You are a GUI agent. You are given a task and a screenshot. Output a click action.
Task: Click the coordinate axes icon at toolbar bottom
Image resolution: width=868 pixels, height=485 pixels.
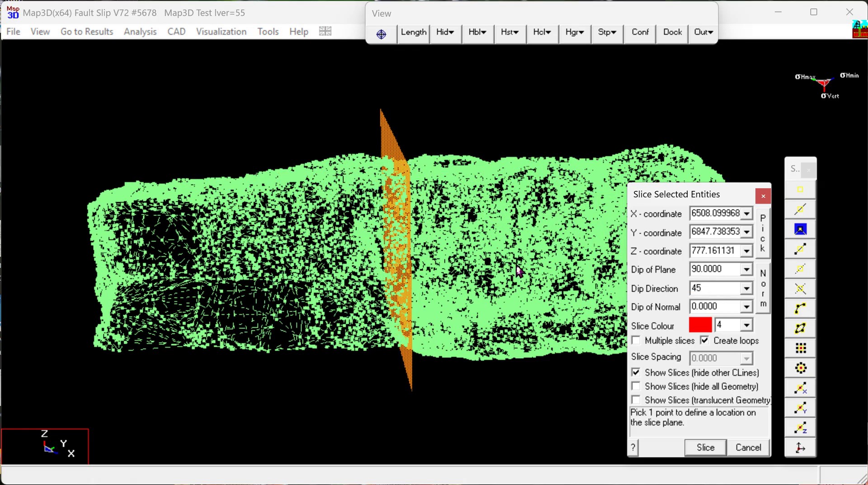pyautogui.click(x=800, y=447)
